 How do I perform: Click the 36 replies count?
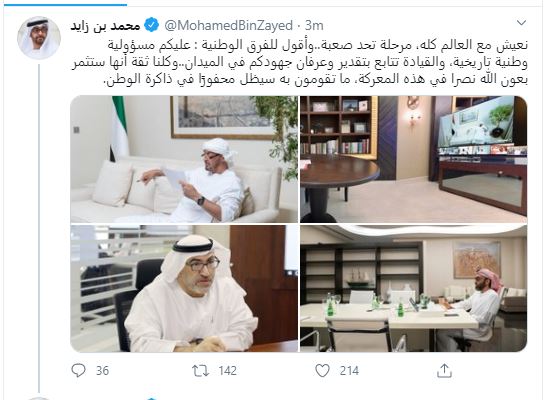102,371
